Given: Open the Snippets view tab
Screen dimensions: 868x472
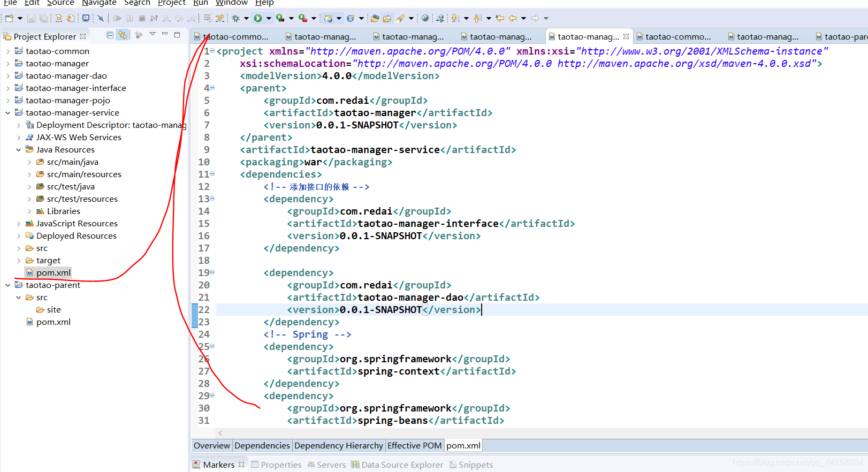Looking at the screenshot, I should point(471,465).
